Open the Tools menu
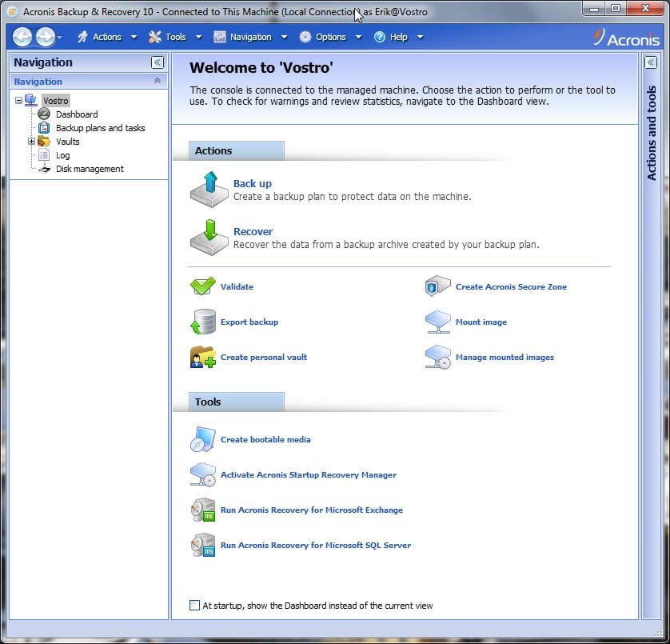Image resolution: width=670 pixels, height=644 pixels. click(176, 38)
